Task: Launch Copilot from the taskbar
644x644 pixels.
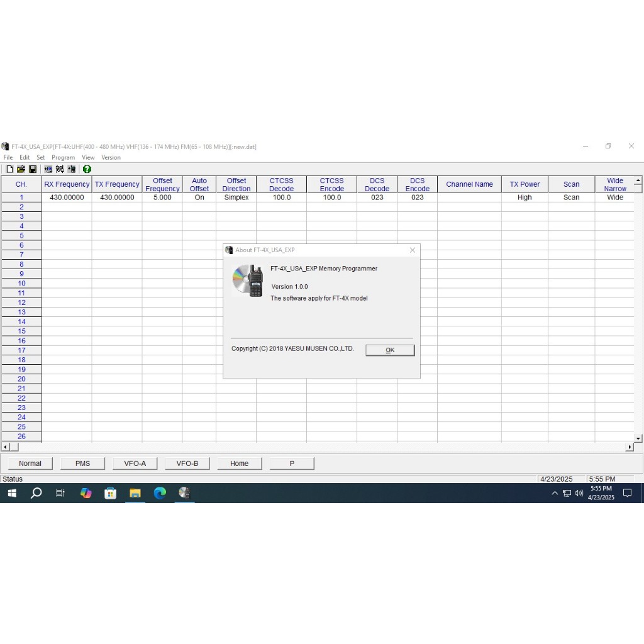Action: pos(86,493)
